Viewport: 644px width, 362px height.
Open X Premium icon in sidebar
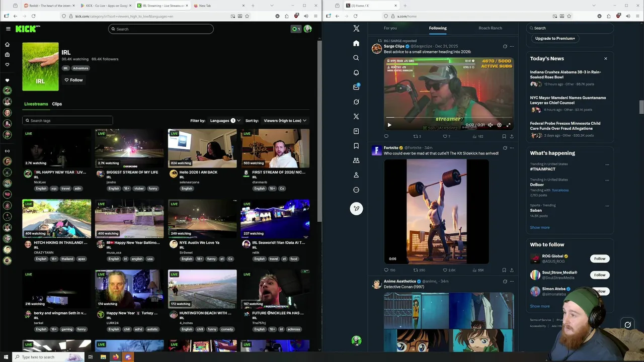[x=356, y=116]
